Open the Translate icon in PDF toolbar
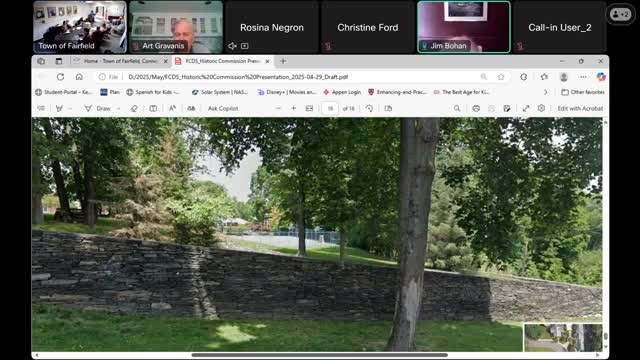 (191, 108)
